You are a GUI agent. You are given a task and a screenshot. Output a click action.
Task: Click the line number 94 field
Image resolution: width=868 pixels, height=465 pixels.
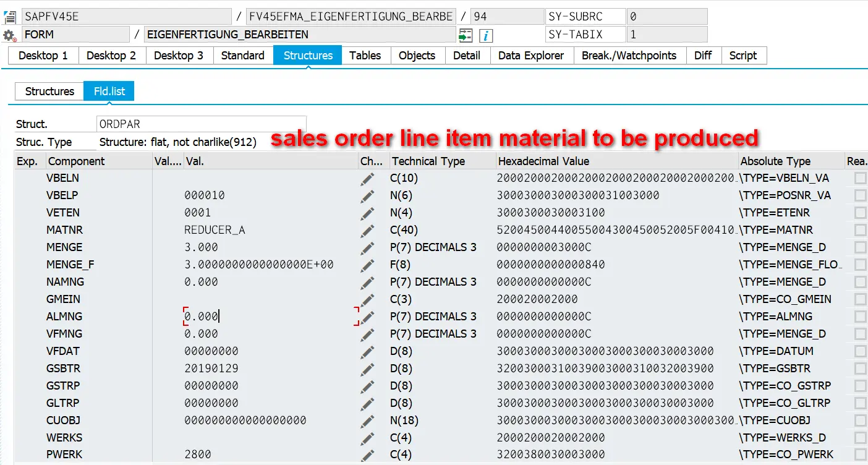click(x=507, y=17)
